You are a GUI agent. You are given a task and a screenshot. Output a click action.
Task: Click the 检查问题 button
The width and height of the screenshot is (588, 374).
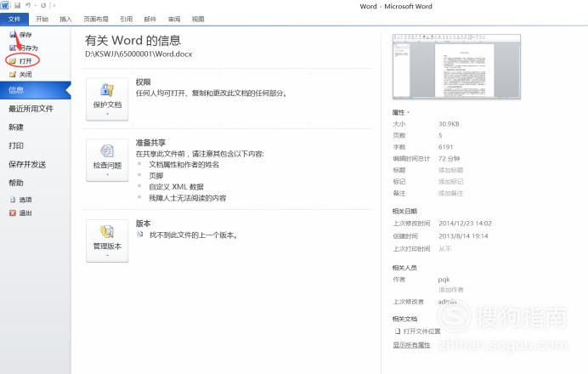[x=107, y=160]
